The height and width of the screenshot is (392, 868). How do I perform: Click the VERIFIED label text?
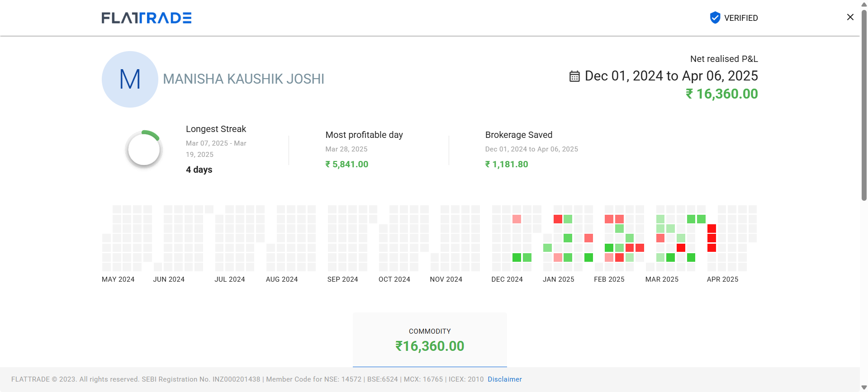(x=740, y=18)
